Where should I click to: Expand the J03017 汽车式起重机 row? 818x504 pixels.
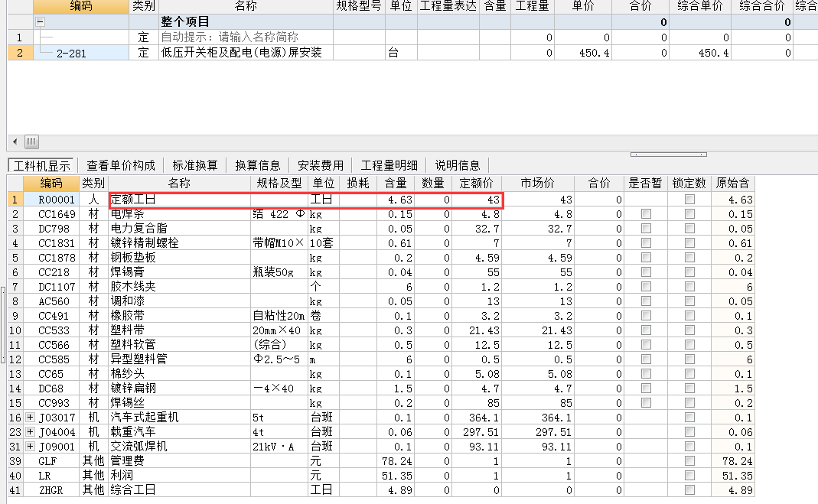[x=31, y=418]
